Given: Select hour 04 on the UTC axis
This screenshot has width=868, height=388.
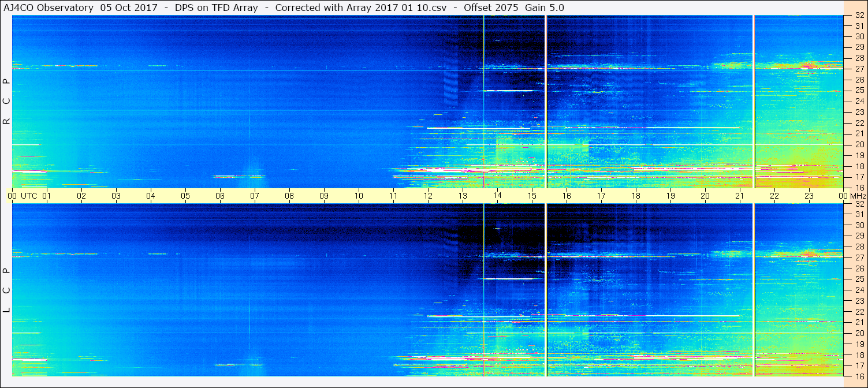Looking at the screenshot, I should (151, 196).
